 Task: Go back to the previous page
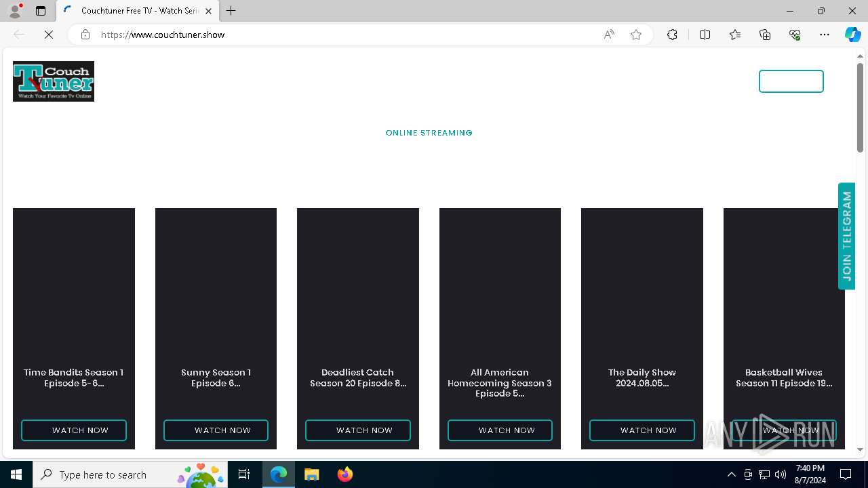[x=19, y=35]
